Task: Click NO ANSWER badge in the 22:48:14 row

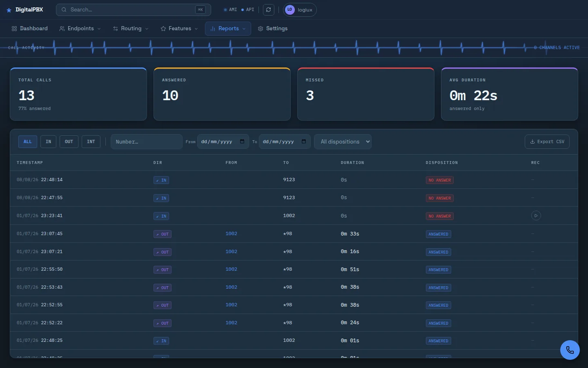Action: (x=440, y=180)
